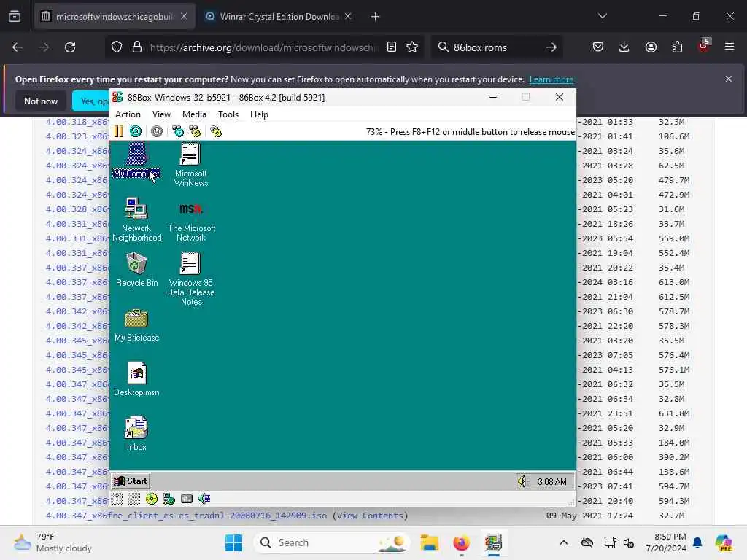The height and width of the screenshot is (560, 747).
Task: Select the Inbox desktop icon
Action: click(136, 434)
